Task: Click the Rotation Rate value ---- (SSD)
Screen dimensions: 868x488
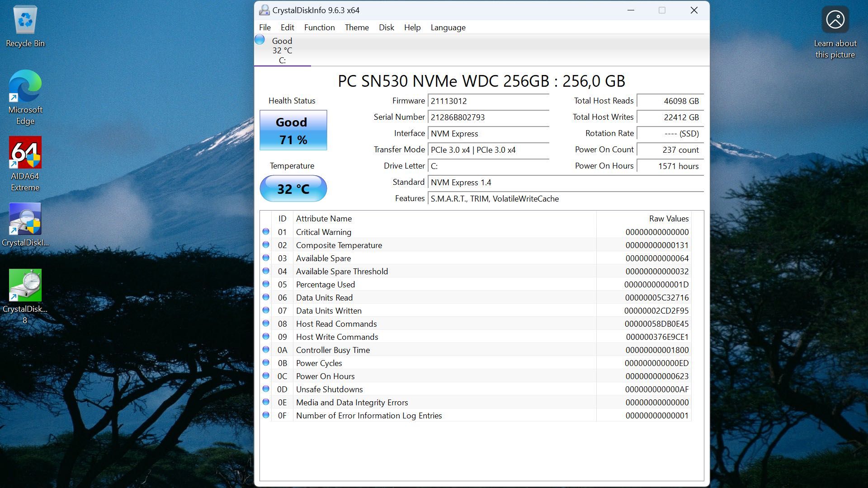Action: (670, 134)
